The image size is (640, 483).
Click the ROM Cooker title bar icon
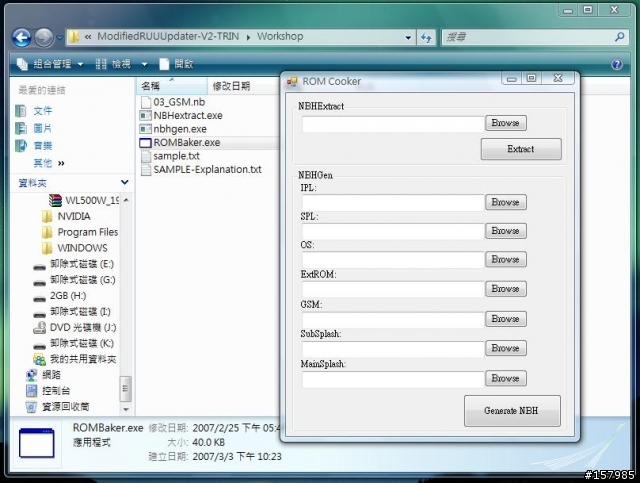click(x=292, y=81)
